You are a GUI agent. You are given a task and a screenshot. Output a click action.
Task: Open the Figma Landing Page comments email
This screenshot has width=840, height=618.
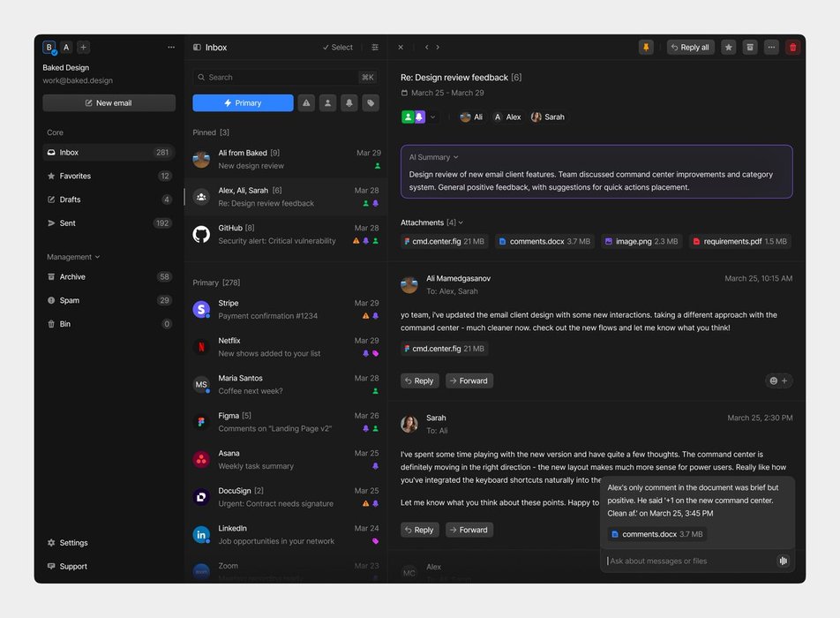pos(286,422)
